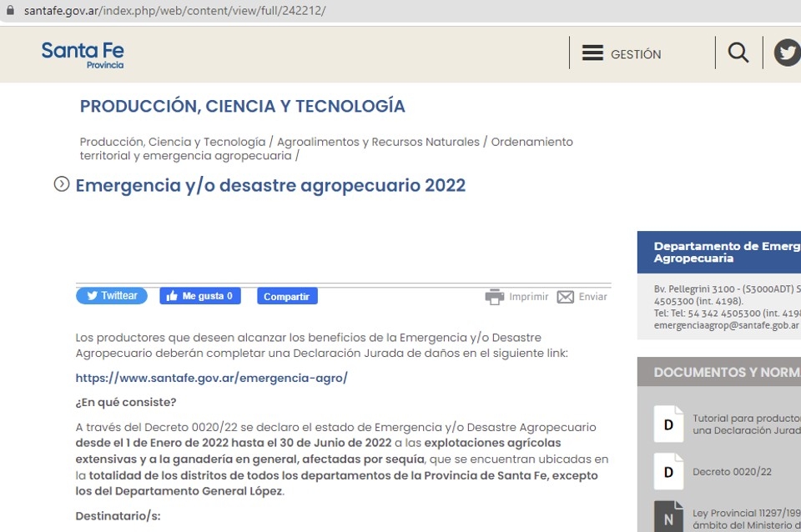Open the Tutorial para productores document icon
This screenshot has width=801, height=532.
coord(668,424)
